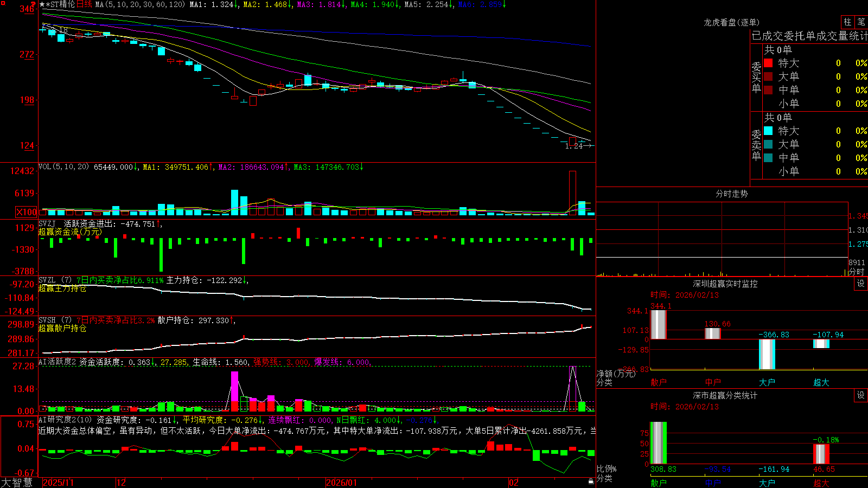Click the MA(5,10,20,30,60,120) indicator label

[140, 4]
